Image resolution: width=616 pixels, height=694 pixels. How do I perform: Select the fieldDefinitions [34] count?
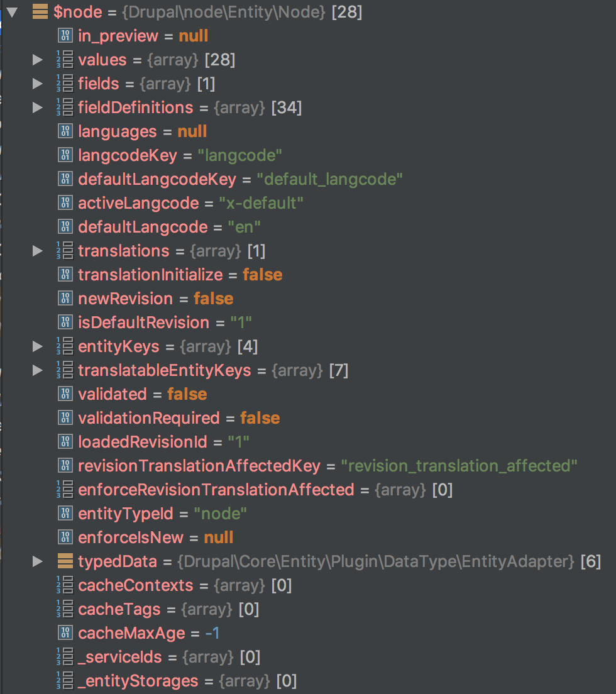click(287, 108)
